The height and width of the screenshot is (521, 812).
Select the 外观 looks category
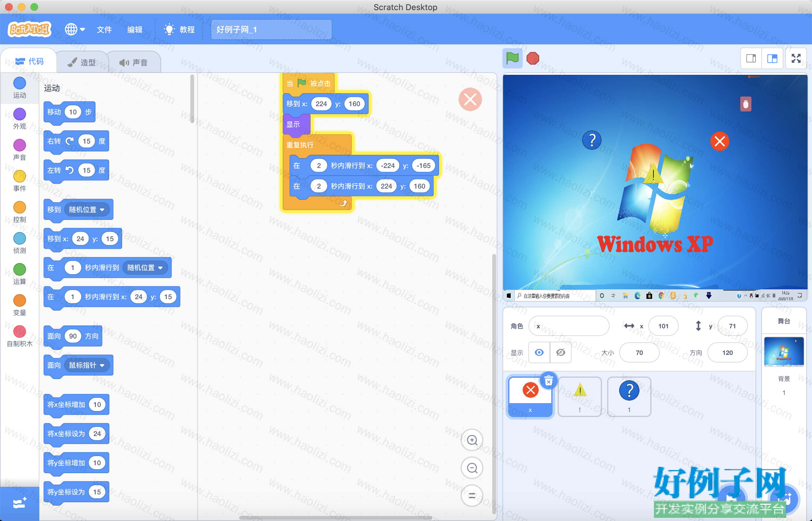coord(20,119)
